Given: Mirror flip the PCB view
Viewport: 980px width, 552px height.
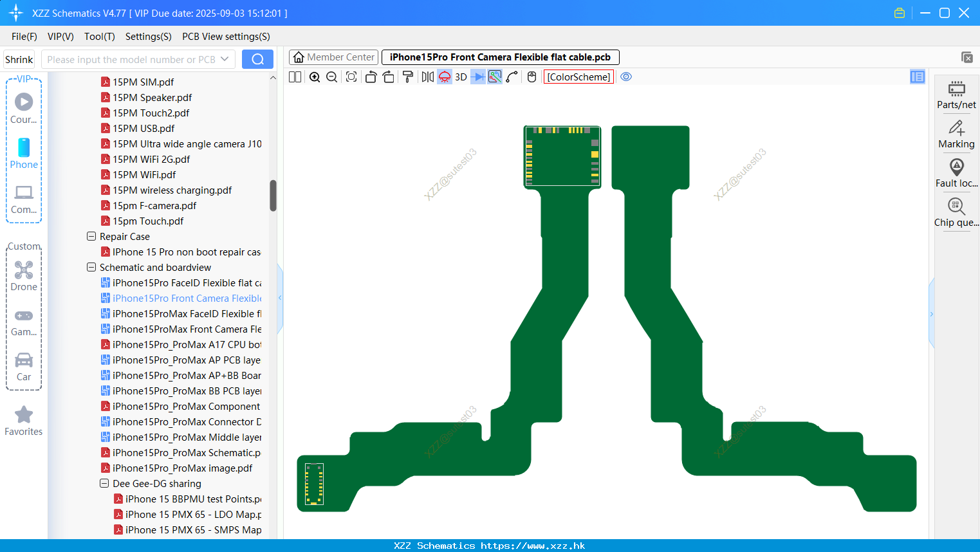Looking at the screenshot, I should (x=427, y=77).
